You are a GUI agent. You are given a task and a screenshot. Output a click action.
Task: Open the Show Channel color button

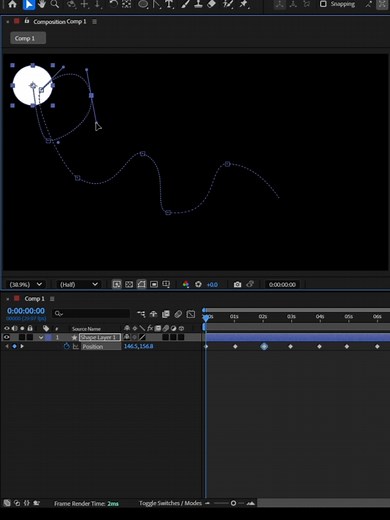[186, 284]
